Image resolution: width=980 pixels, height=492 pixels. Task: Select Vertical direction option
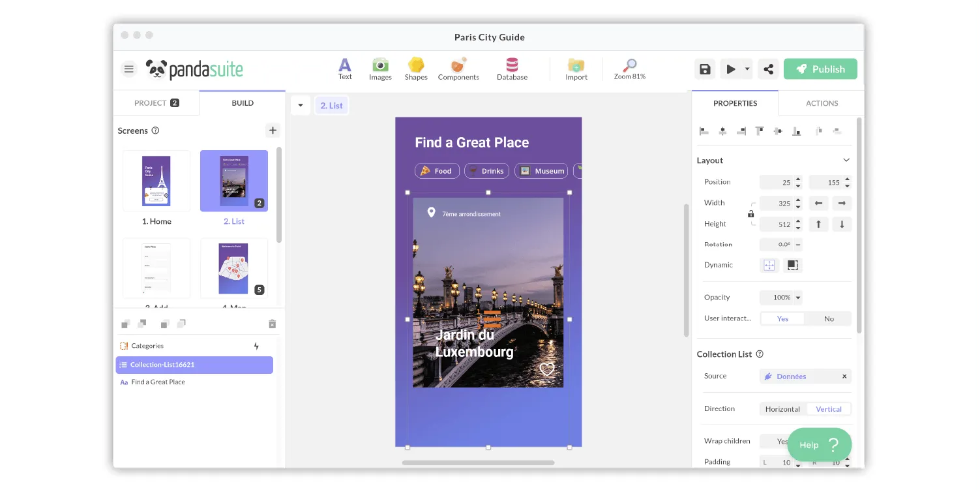(x=829, y=409)
